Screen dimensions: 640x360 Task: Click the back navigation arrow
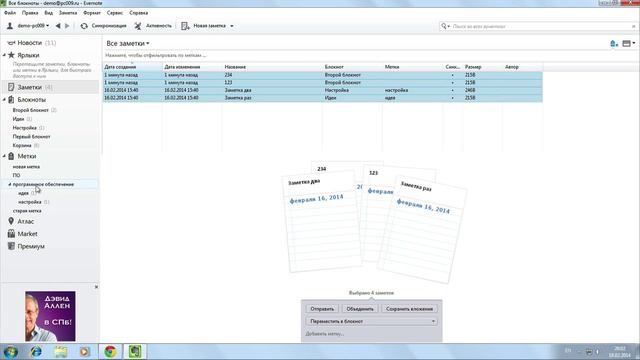point(58,26)
